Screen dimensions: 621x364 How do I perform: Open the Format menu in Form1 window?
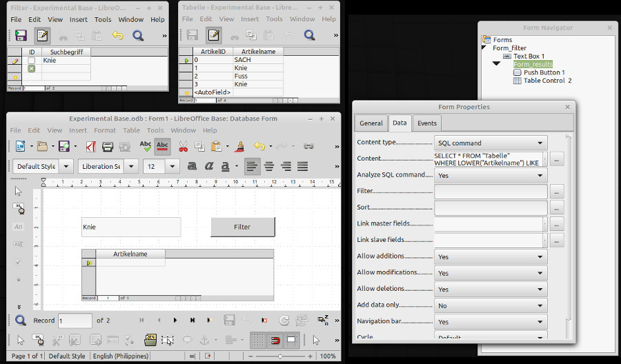pos(105,130)
